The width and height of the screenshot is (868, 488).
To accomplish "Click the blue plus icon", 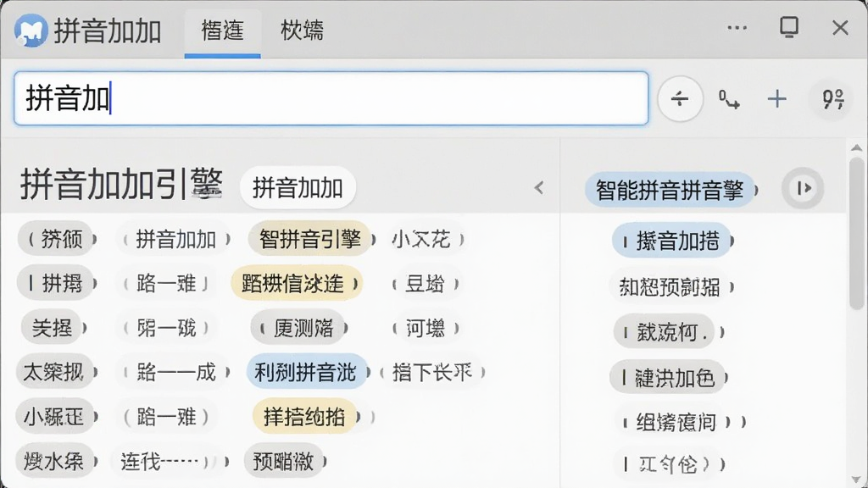I will [776, 99].
